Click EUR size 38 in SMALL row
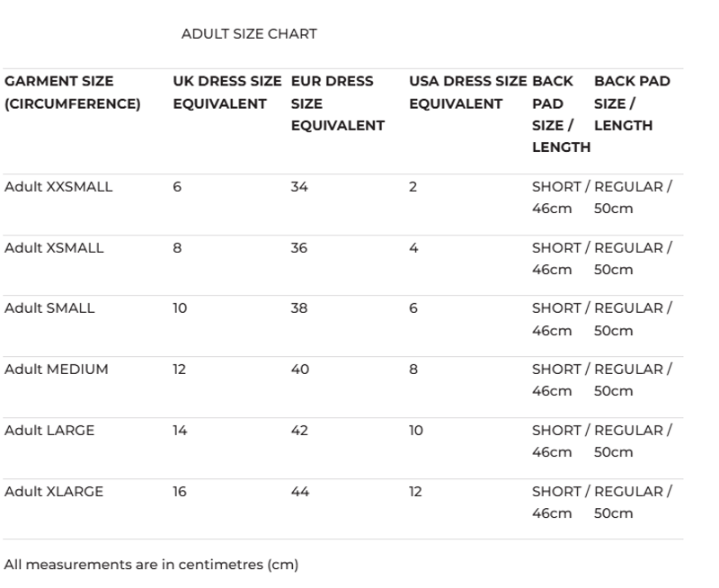The width and height of the screenshot is (719, 588). click(299, 308)
